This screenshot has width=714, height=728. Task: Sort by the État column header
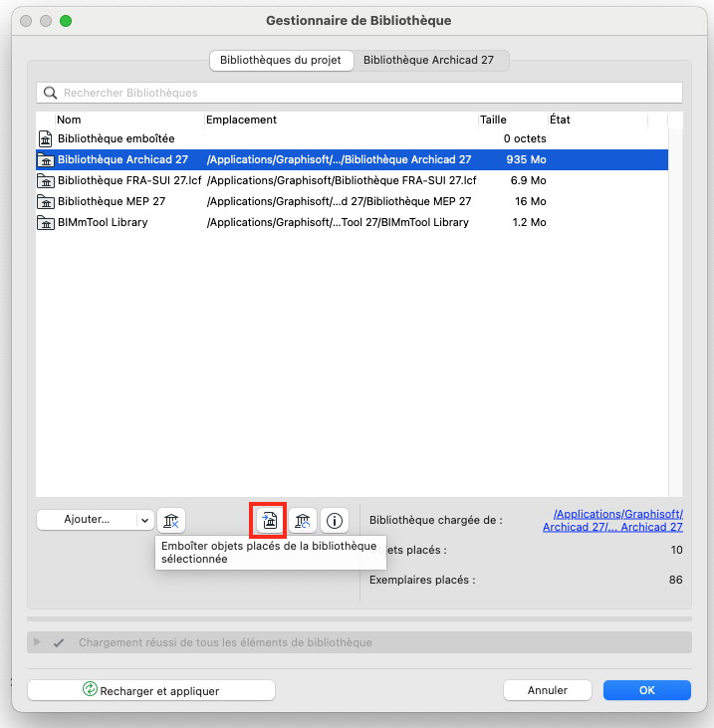point(560,120)
